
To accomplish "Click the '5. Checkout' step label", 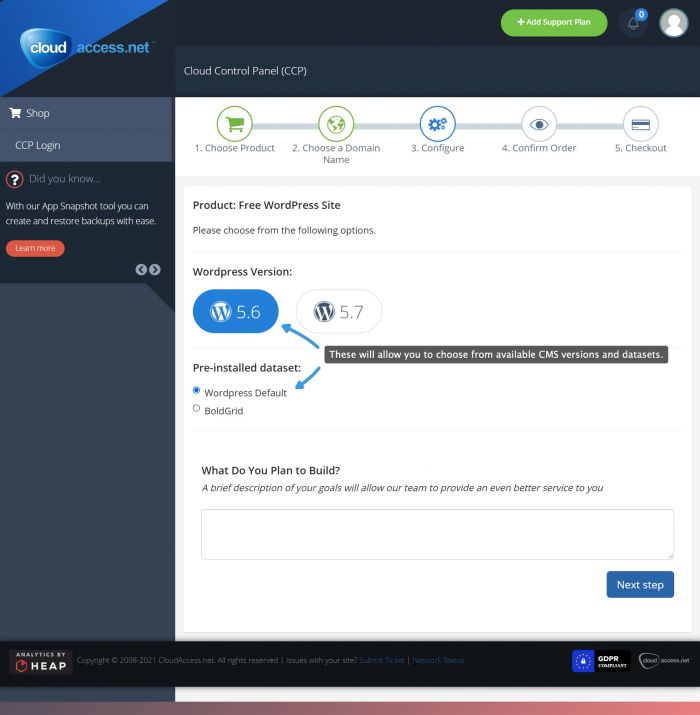I will (x=641, y=148).
